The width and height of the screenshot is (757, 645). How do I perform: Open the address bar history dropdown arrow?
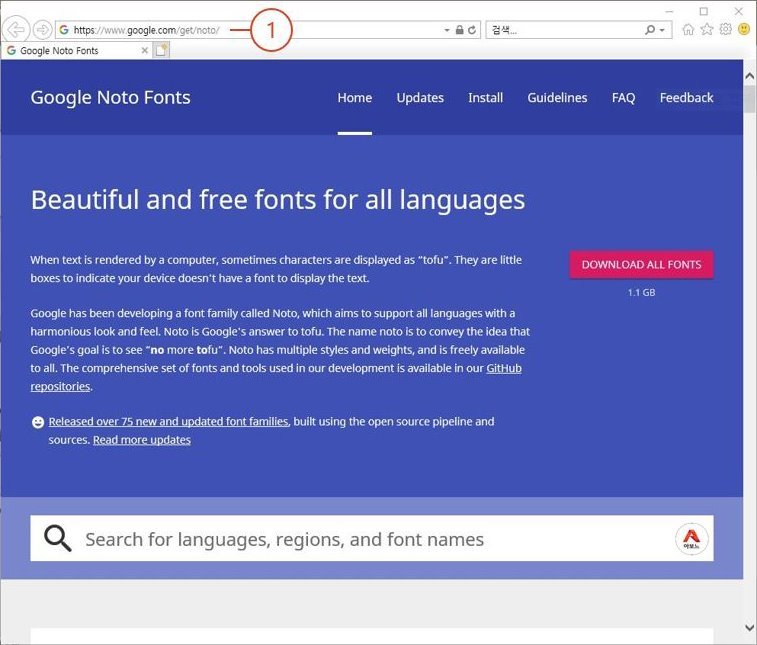point(447,30)
